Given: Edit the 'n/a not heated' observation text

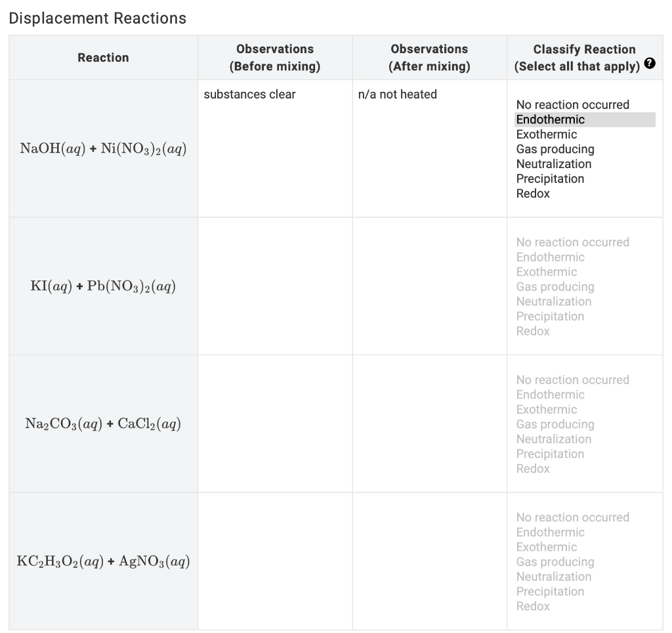Looking at the screenshot, I should pos(397,95).
